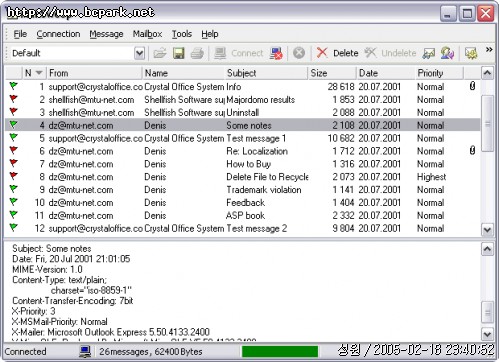This screenshot has width=500, height=362.
Task: Select message with subject "ASP book"
Action: pyautogui.click(x=243, y=215)
